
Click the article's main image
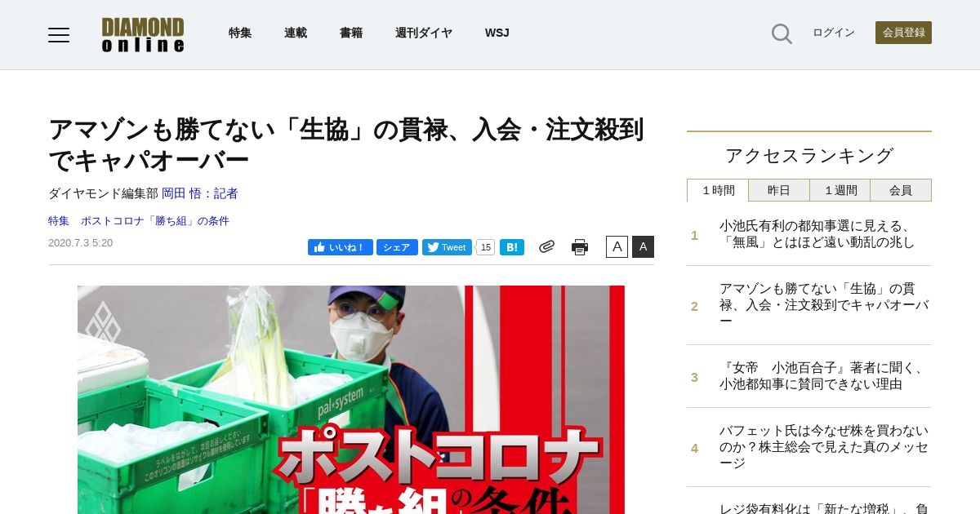pos(351,400)
